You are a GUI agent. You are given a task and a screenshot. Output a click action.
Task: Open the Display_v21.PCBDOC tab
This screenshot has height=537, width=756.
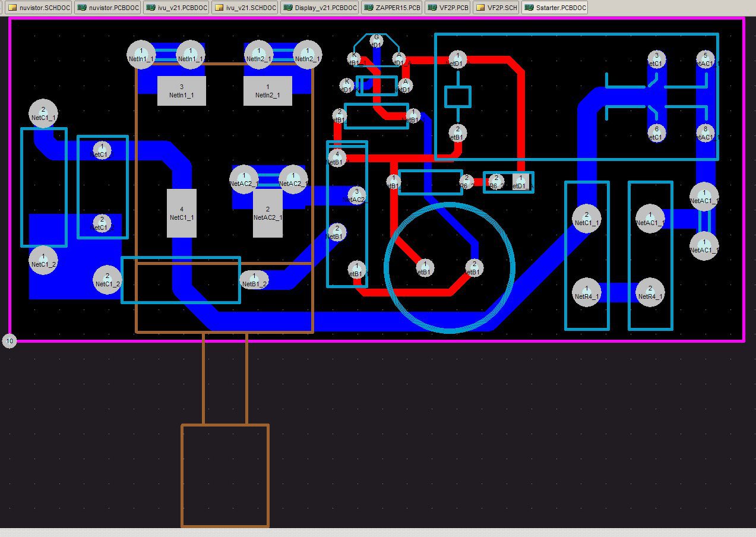320,8
